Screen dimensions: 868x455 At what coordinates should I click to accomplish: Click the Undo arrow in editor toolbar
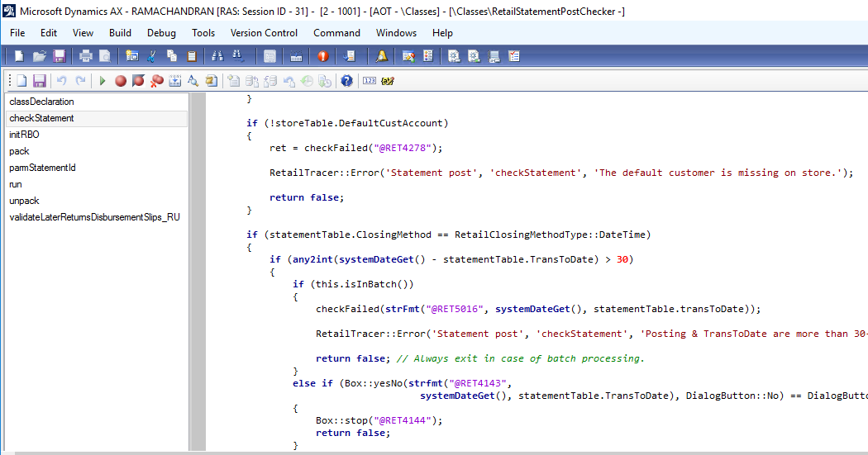[x=61, y=81]
